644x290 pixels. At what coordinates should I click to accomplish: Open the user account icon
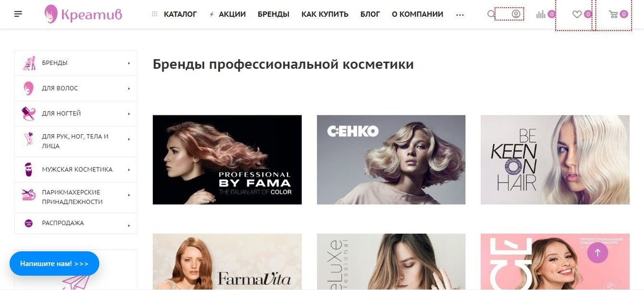pyautogui.click(x=516, y=14)
